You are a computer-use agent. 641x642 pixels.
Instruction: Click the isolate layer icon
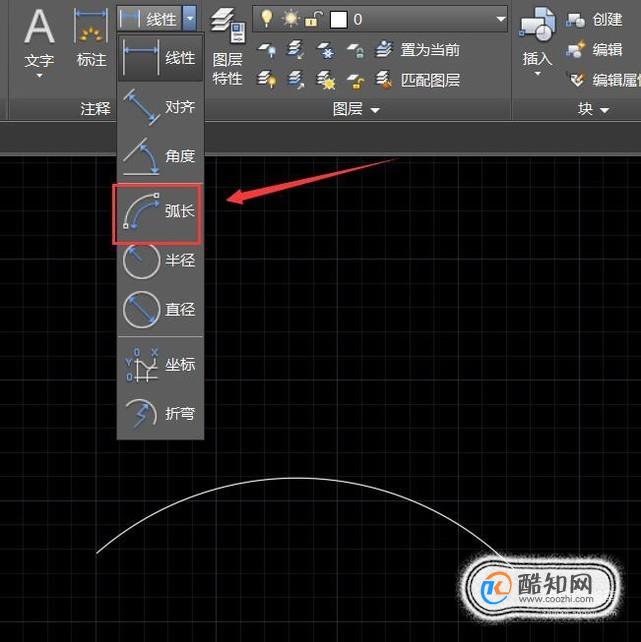296,50
